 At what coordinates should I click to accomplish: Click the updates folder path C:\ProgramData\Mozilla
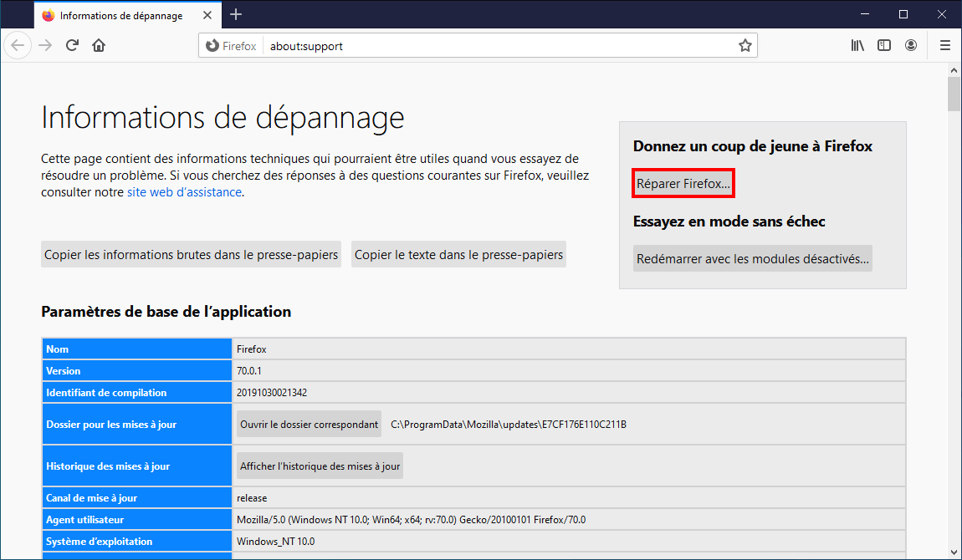pos(509,424)
